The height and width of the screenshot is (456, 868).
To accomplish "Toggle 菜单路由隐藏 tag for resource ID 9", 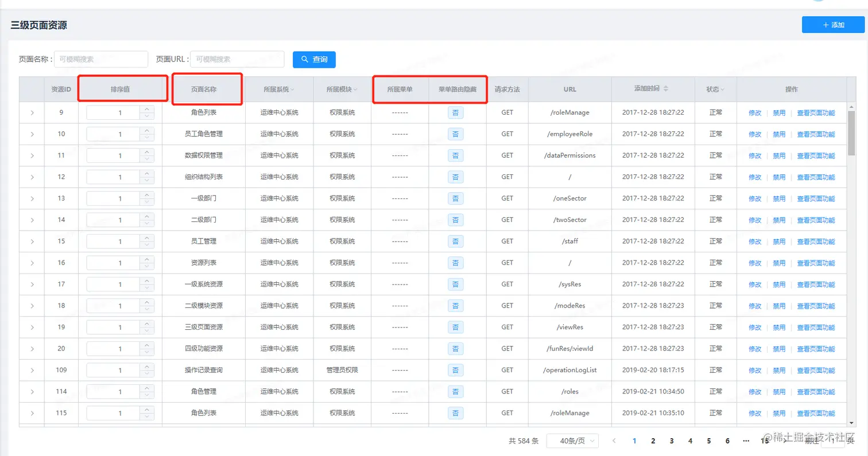I will [455, 112].
